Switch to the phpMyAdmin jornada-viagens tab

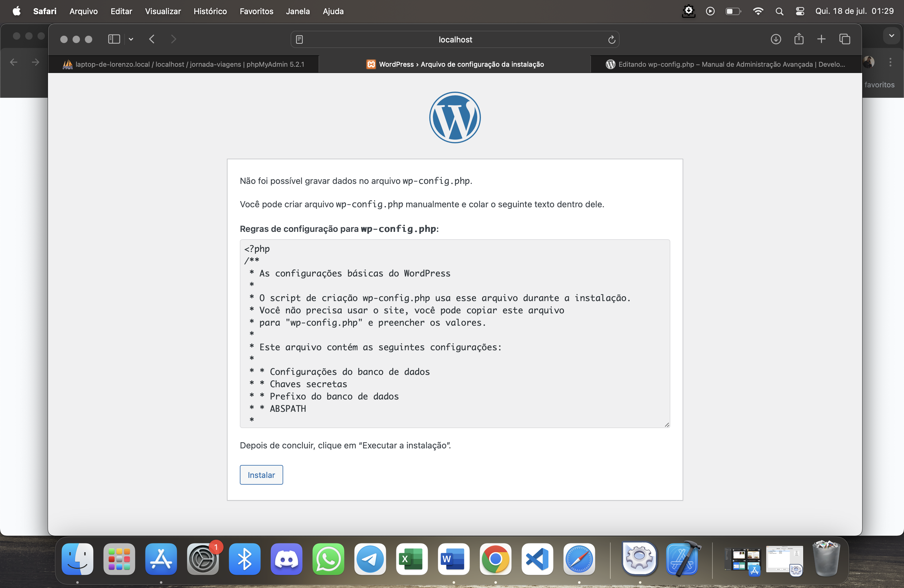pyautogui.click(x=184, y=64)
